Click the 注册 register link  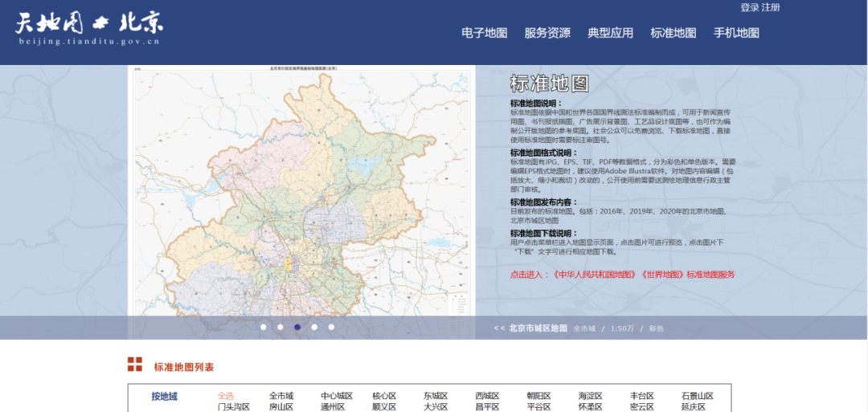click(x=771, y=7)
